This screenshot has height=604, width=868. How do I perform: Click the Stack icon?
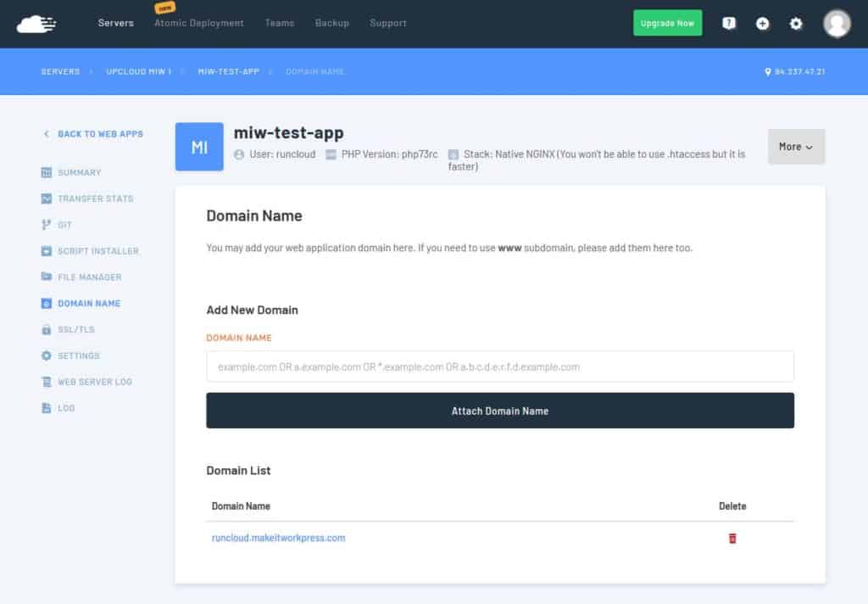(453, 154)
